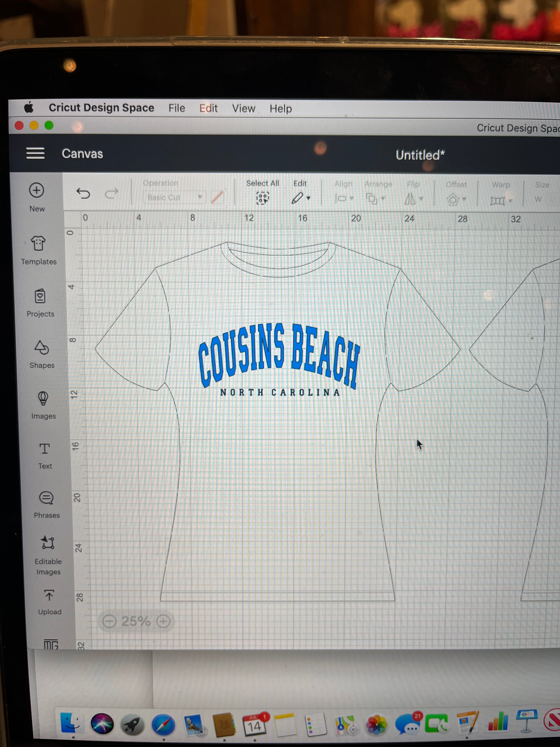Screen dimensions: 560x747
Task: Open the Cricut Design Space menu
Action: pos(101,108)
